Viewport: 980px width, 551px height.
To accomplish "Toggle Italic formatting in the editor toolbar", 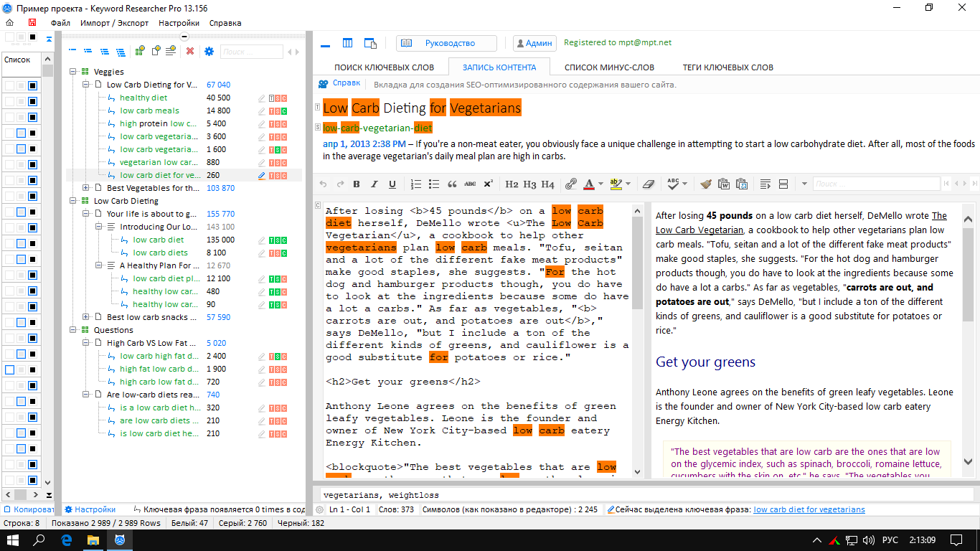I will tap(374, 184).
